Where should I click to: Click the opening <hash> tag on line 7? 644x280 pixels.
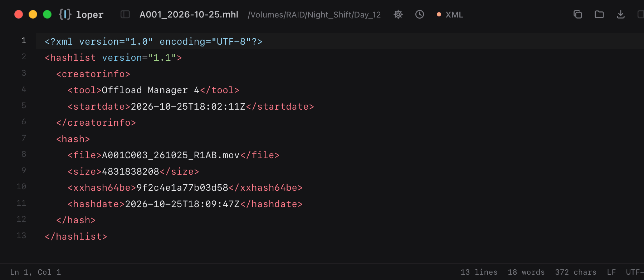(x=73, y=139)
